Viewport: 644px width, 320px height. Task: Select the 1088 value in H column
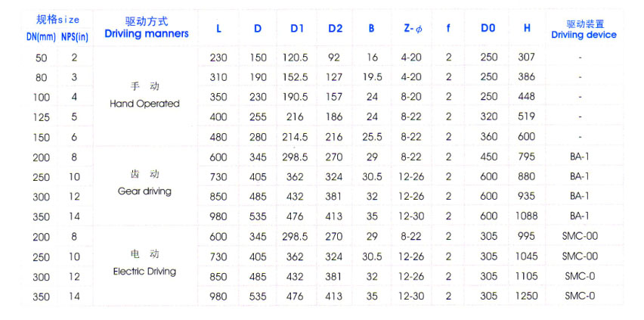point(526,216)
